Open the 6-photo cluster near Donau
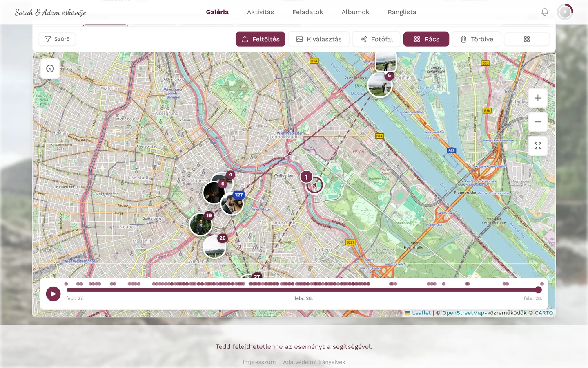 (380, 85)
